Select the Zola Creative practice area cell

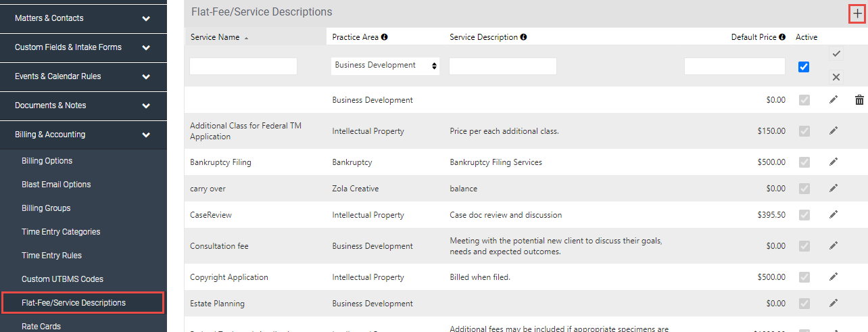(x=356, y=189)
